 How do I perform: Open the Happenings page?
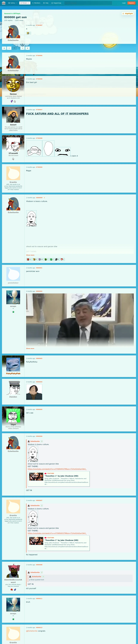tap(56, 3)
